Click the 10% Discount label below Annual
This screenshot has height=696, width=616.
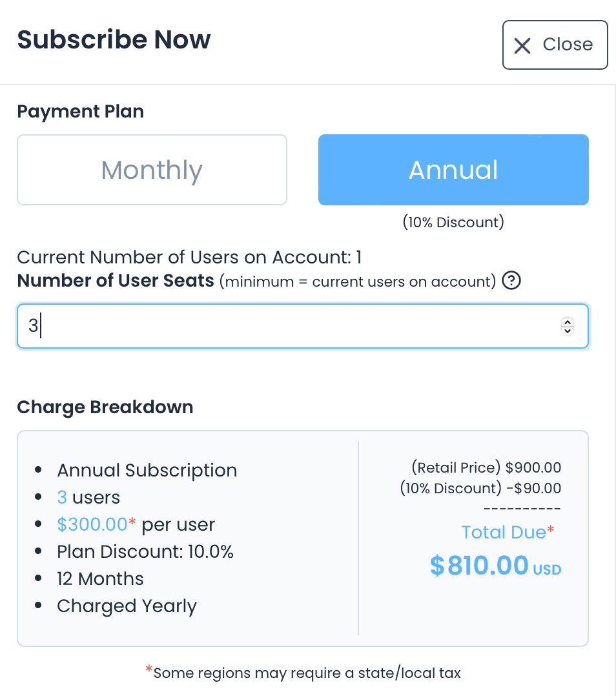453,221
